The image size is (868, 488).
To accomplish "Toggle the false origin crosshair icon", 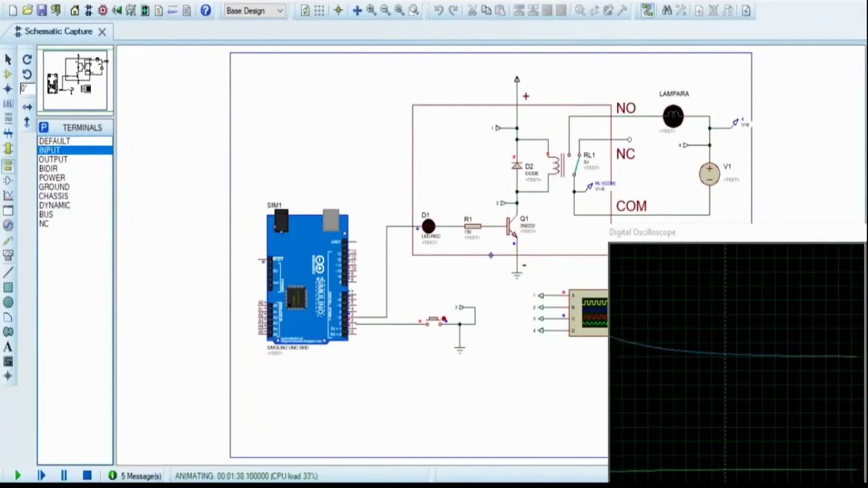I will (338, 11).
